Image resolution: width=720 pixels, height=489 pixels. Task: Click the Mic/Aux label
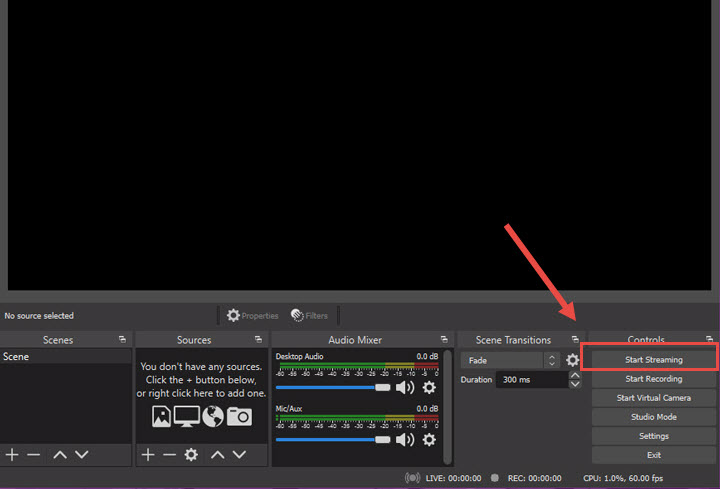click(x=289, y=408)
